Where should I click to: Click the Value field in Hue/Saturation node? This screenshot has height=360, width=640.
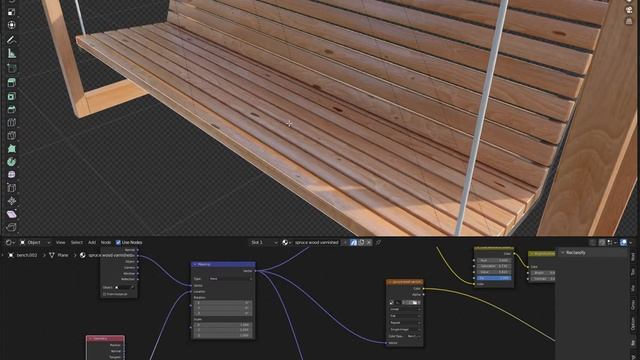click(493, 272)
